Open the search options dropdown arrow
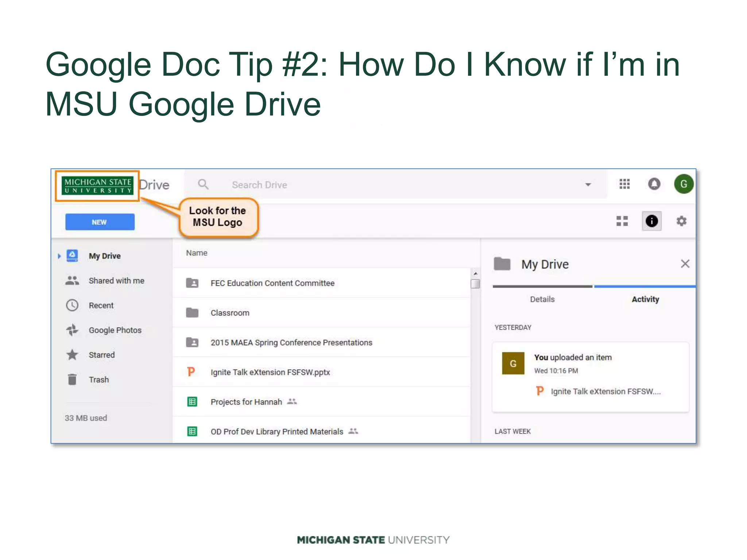 point(588,184)
